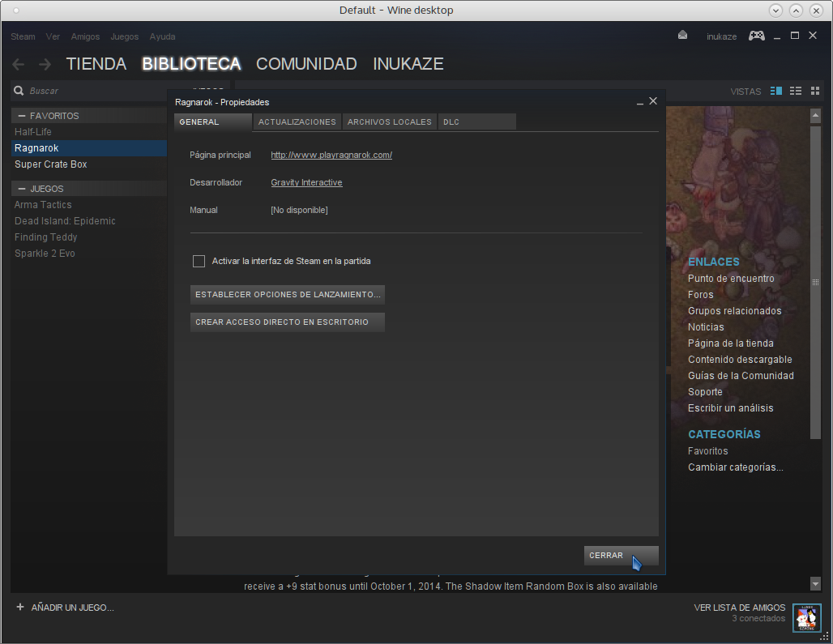Screen dimensions: 833x644
Task: Open inukaze account name menu
Action: point(721,36)
